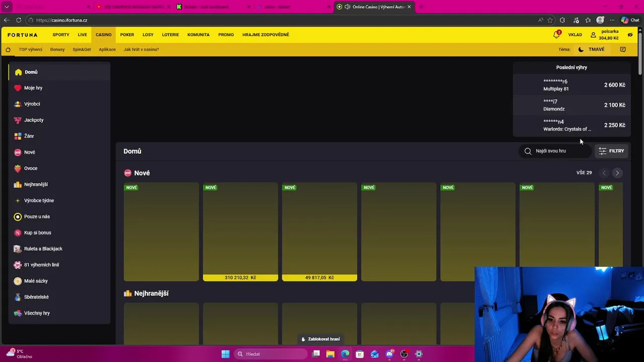The height and width of the screenshot is (362, 644).
Task: Open the Windows Start menu
Action: pyautogui.click(x=225, y=354)
